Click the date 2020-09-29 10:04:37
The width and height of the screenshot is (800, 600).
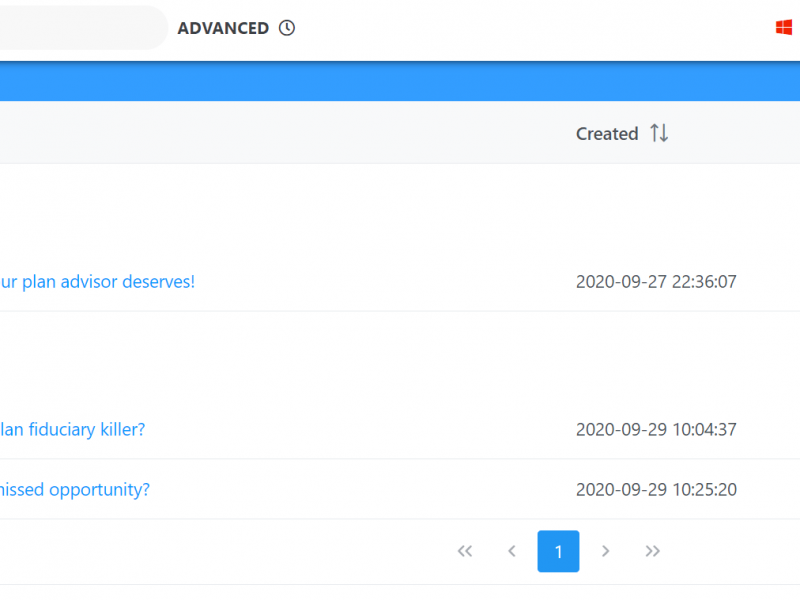click(656, 430)
